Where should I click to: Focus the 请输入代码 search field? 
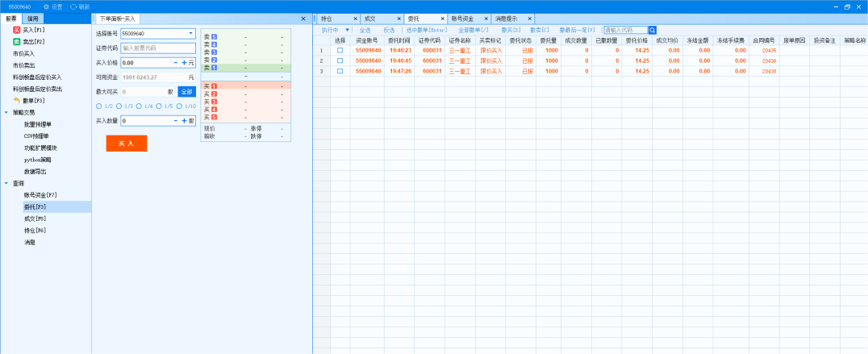click(625, 31)
